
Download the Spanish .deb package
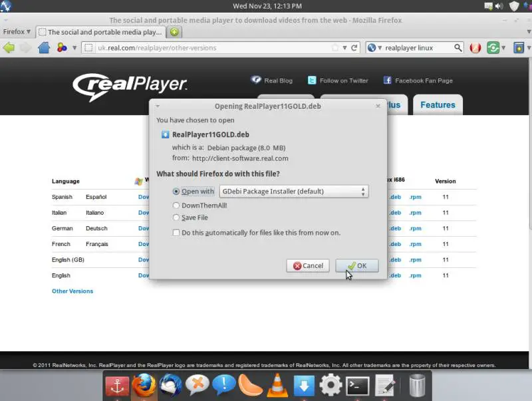395,197
